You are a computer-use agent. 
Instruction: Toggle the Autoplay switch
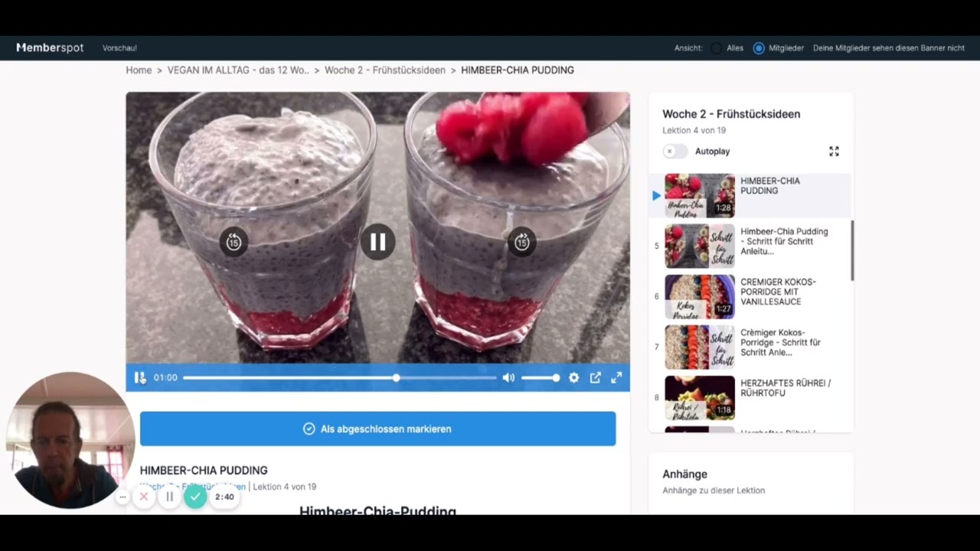point(675,152)
